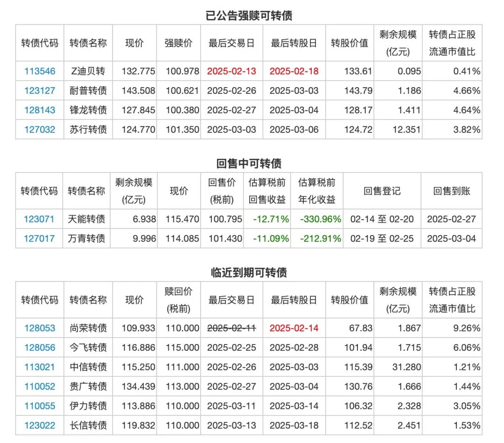
Task: Open bond code 128056 link
Action: tap(40, 347)
